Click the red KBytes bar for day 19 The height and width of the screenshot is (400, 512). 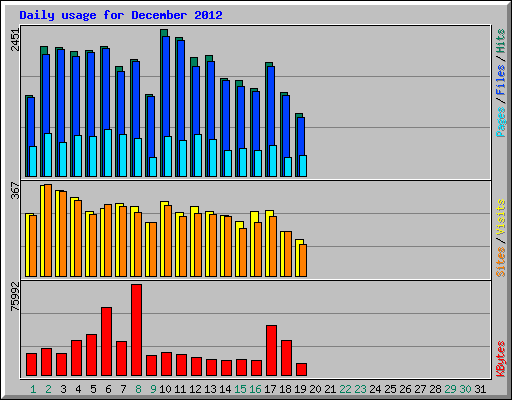point(301,370)
